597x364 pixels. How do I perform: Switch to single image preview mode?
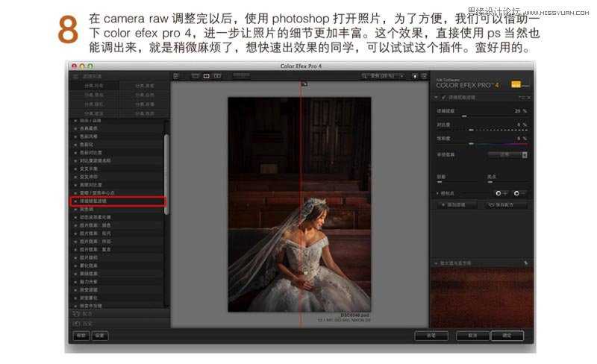tap(196, 76)
